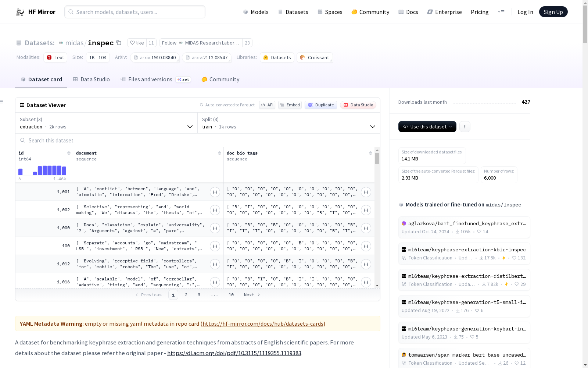Sort by the doc_bio_tags column

pos(370,153)
